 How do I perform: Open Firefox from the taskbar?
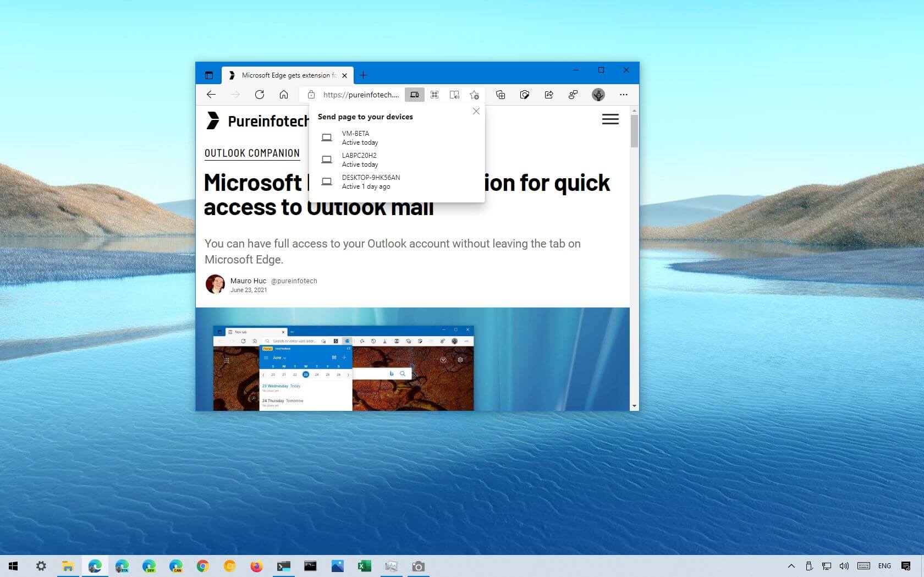[x=256, y=566]
